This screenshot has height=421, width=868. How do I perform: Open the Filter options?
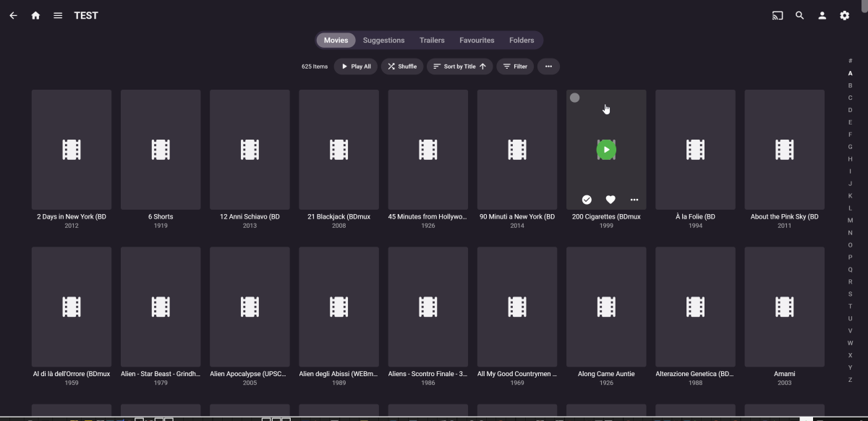(x=515, y=66)
